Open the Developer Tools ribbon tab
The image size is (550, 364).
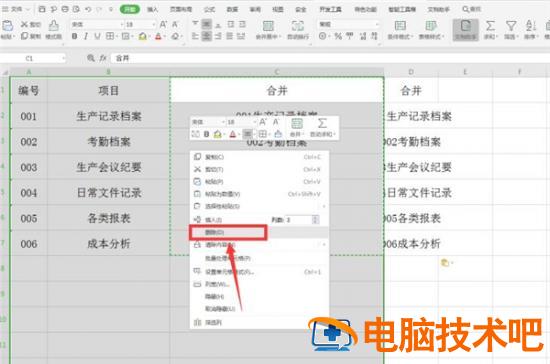[x=330, y=9]
